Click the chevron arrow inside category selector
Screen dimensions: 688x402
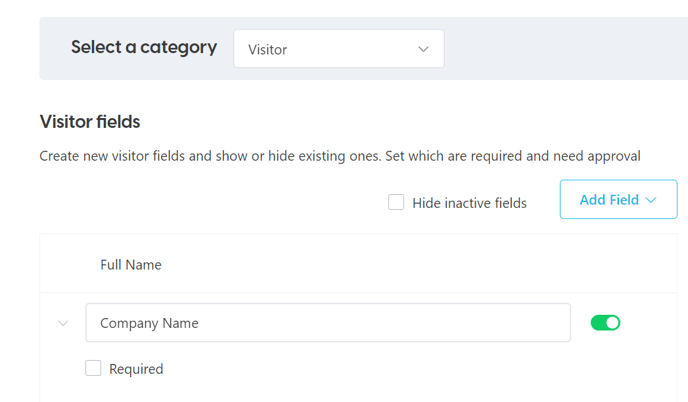click(423, 49)
